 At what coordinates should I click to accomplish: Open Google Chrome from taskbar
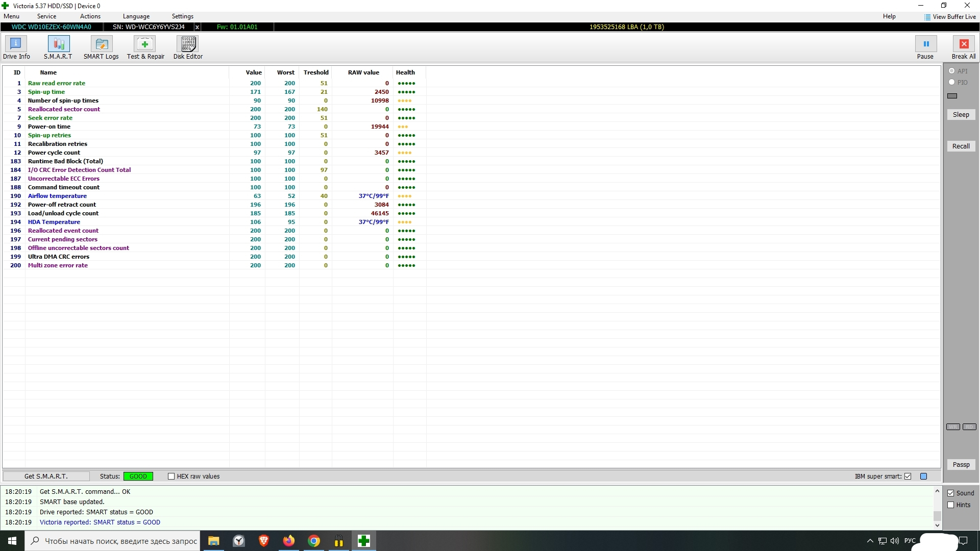[x=314, y=541]
